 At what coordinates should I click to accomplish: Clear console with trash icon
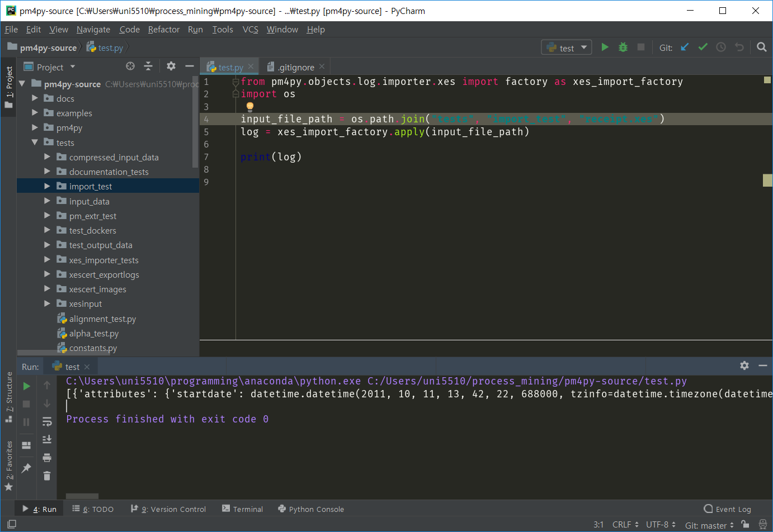[x=47, y=476]
